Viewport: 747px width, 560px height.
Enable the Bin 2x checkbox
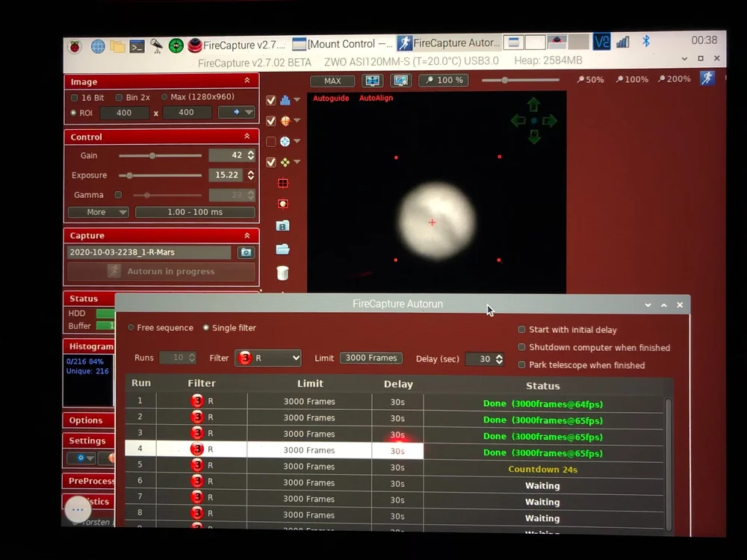119,97
